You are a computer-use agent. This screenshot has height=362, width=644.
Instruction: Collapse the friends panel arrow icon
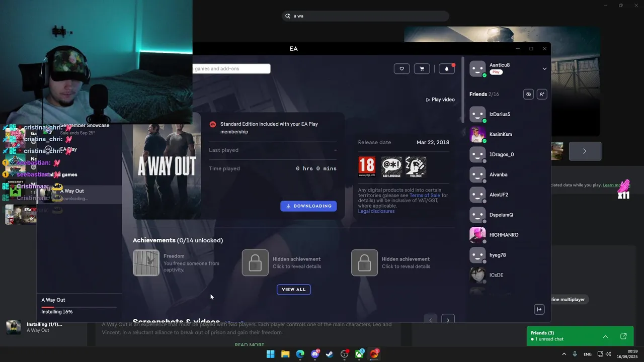(539, 309)
